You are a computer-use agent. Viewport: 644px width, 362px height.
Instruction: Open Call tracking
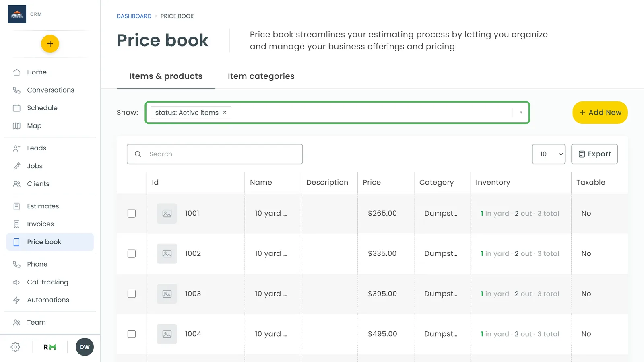point(50,282)
